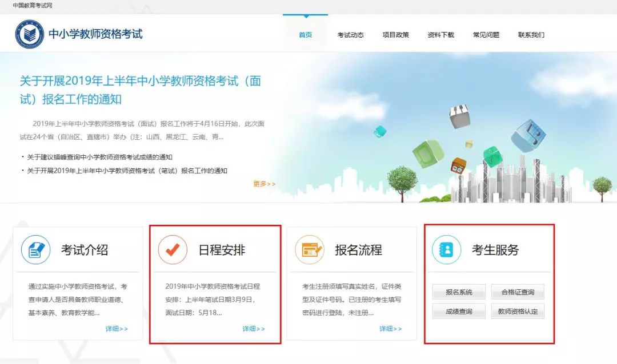Open the 项目政策 menu item
617x364 pixels.
coord(395,35)
